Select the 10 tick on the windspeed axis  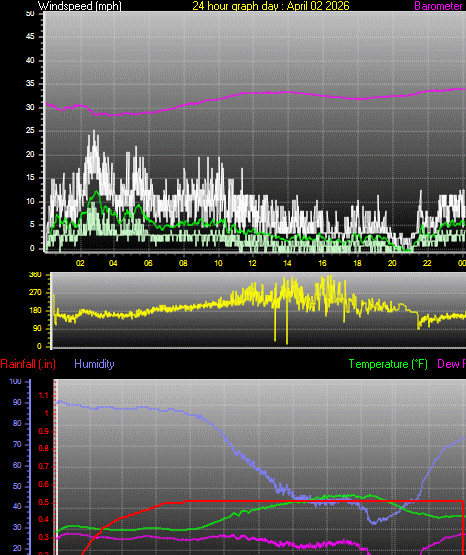30,201
